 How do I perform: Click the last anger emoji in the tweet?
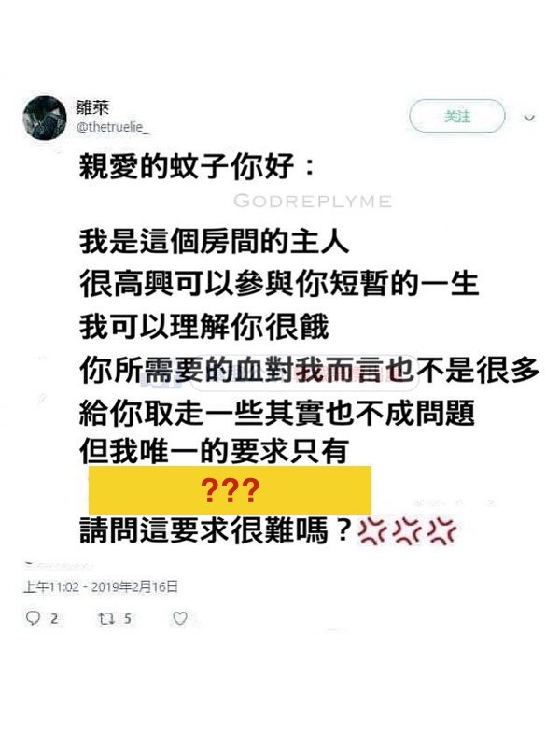[442, 530]
